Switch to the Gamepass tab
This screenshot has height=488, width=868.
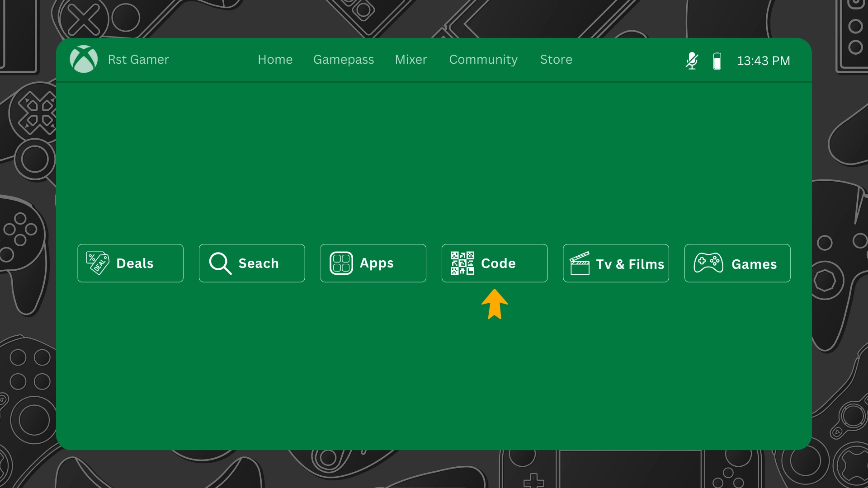pos(344,60)
